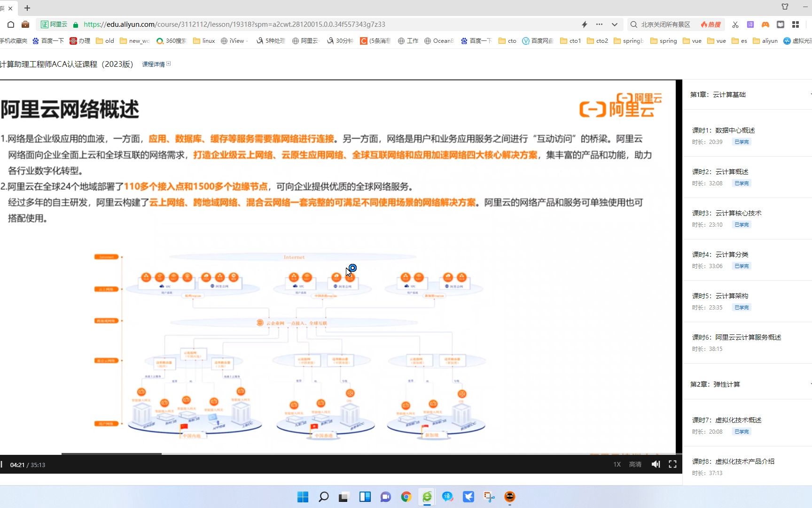Viewport: 812px width, 508px height.
Task: Open lesson 课时4: 云计算分类
Action: (x=747, y=260)
